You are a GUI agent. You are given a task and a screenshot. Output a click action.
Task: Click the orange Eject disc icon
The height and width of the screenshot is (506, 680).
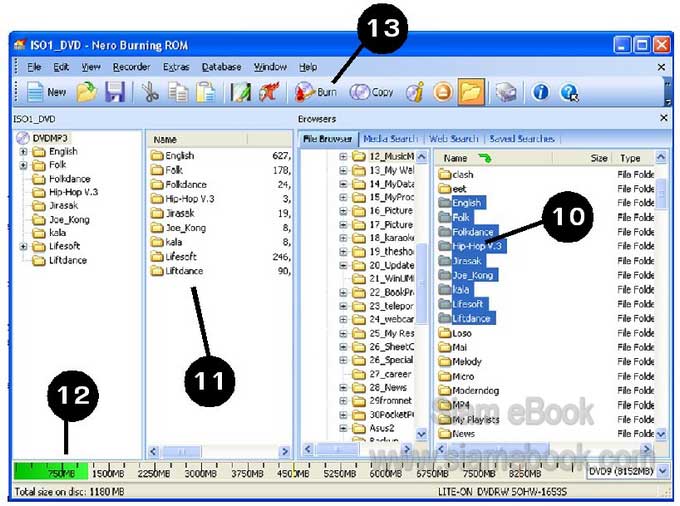pyautogui.click(x=443, y=92)
